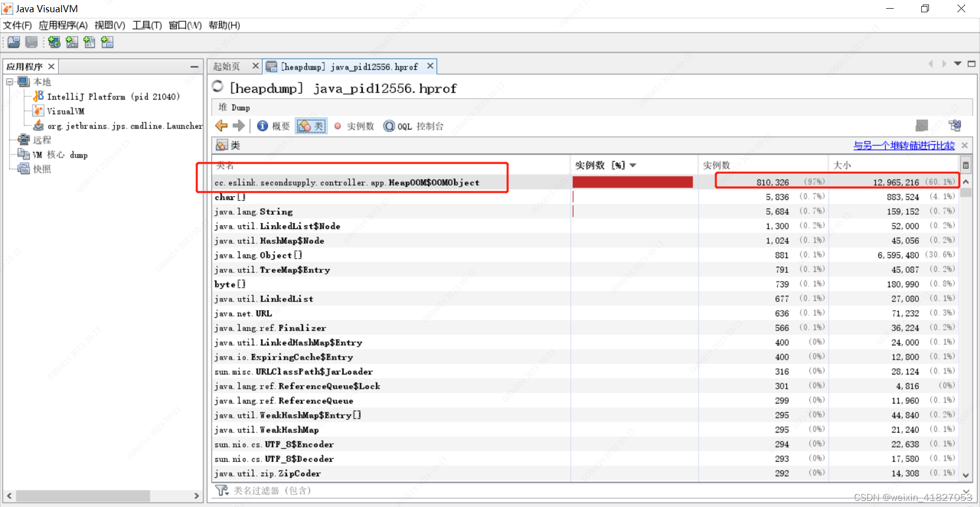The height and width of the screenshot is (507, 980).
Task: Click the gray disabled icon in heap toolbar
Action: tap(921, 125)
